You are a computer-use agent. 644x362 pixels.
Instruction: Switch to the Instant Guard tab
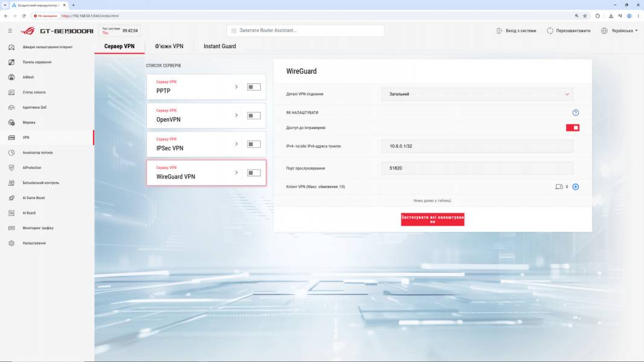click(220, 46)
